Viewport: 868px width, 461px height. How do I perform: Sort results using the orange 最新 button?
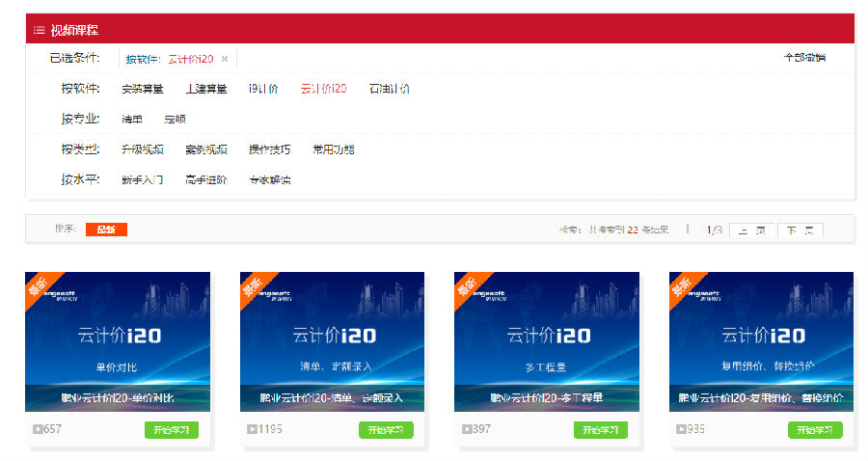[106, 230]
